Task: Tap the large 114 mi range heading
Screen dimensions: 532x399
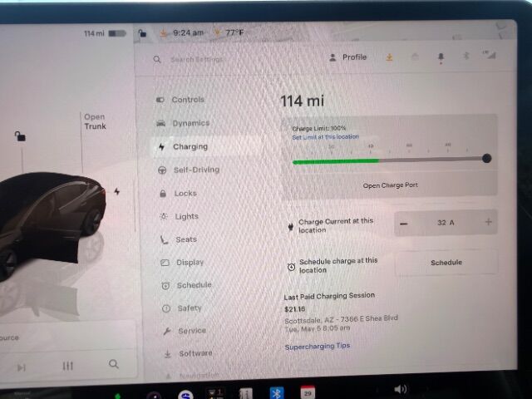Action: tap(302, 101)
